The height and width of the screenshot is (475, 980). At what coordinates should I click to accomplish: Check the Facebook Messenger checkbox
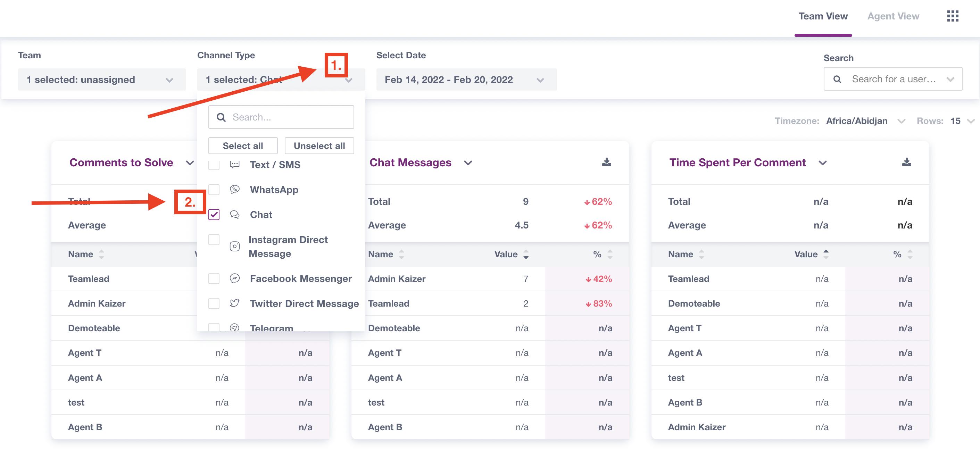[214, 278]
